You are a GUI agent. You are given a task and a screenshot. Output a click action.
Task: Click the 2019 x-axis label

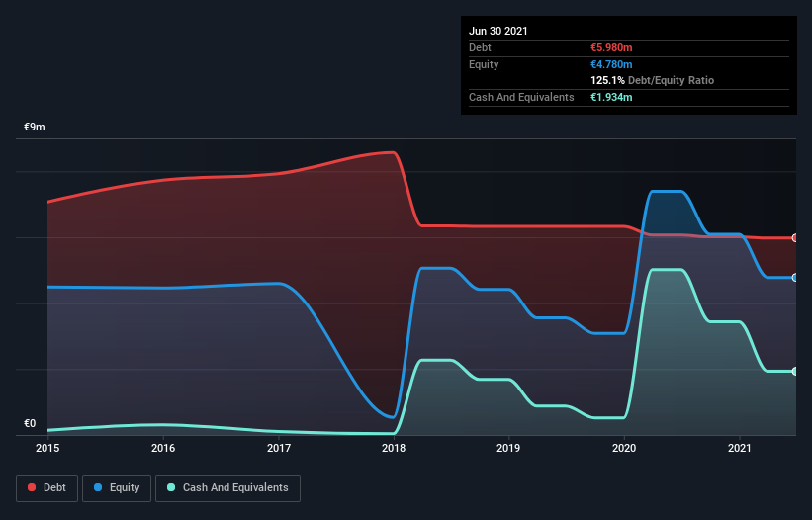tap(508, 448)
